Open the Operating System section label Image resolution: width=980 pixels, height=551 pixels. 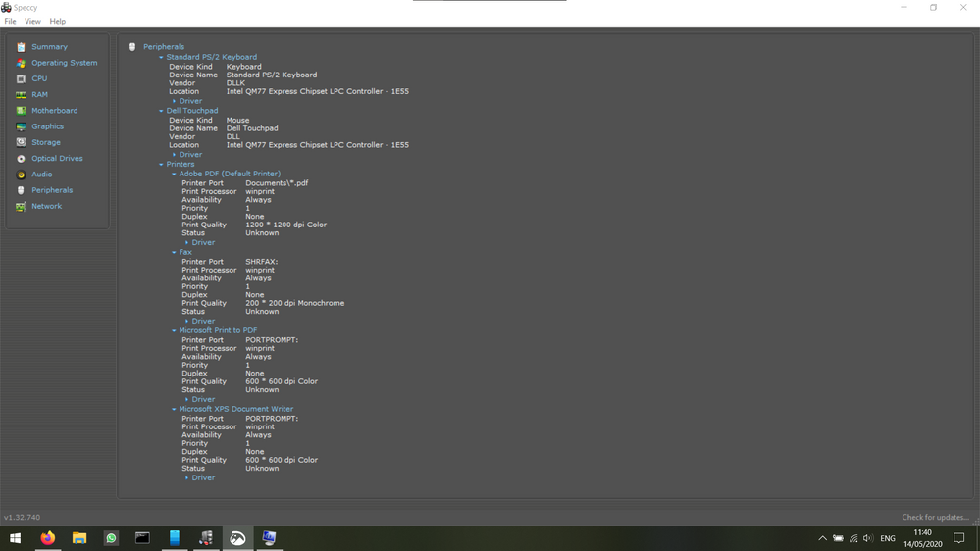(x=65, y=63)
